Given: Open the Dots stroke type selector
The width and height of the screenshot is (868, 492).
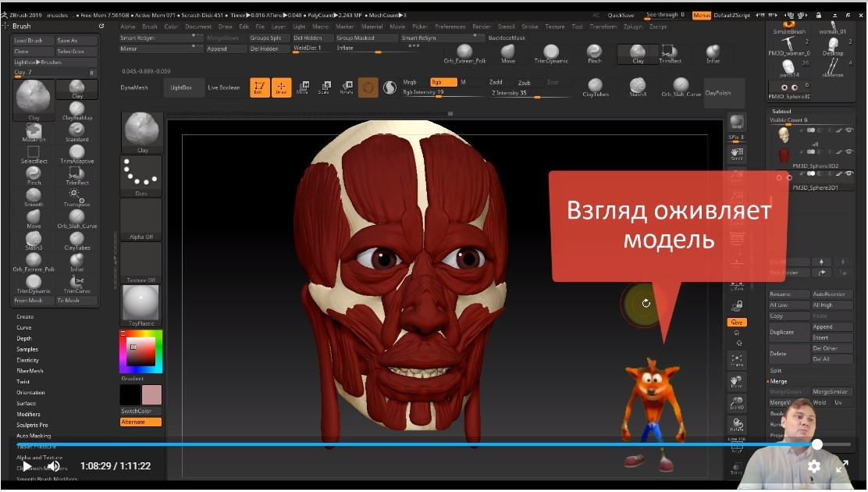Looking at the screenshot, I should pyautogui.click(x=141, y=176).
